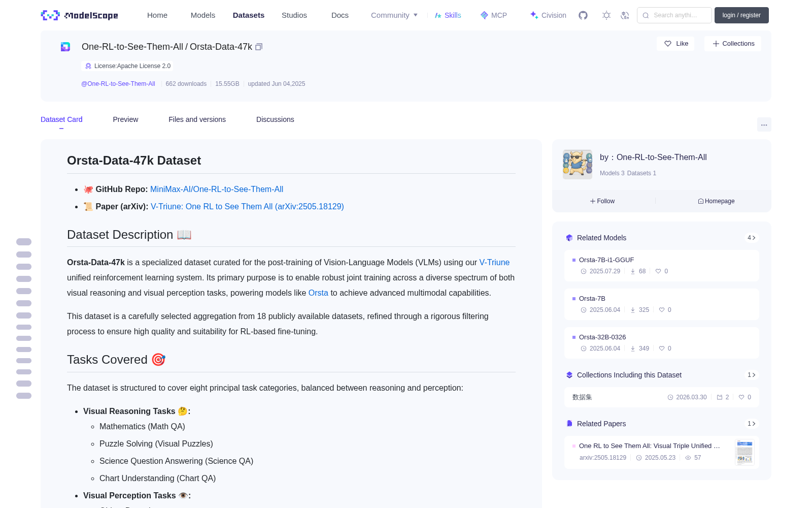
Task: Open the MiniMax-AI/One-RL-to-See-Them-All GitHub link
Action: click(217, 189)
